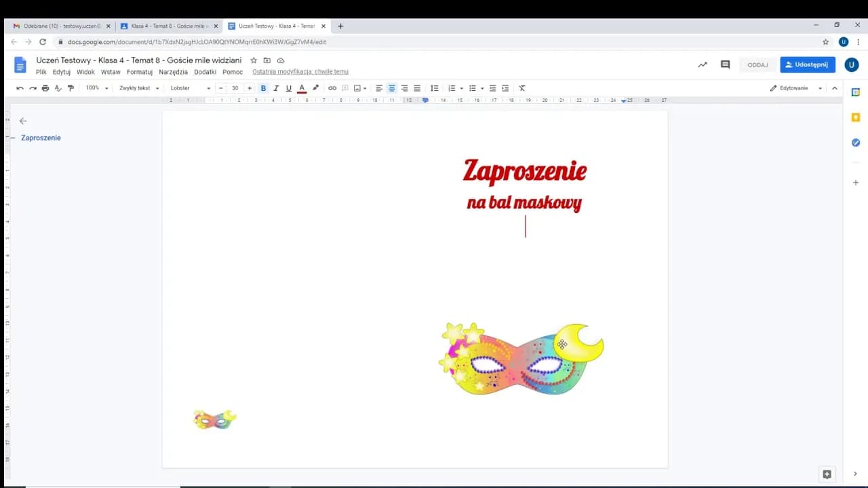Align text to the left
Screen dimensions: 868x488
pyautogui.click(x=378, y=87)
